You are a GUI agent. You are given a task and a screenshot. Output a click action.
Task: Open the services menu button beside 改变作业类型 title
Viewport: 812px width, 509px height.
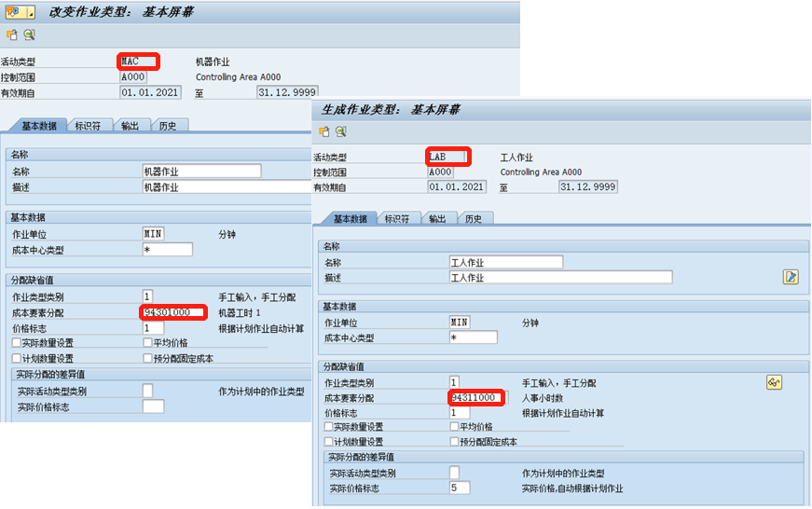pyautogui.click(x=20, y=11)
